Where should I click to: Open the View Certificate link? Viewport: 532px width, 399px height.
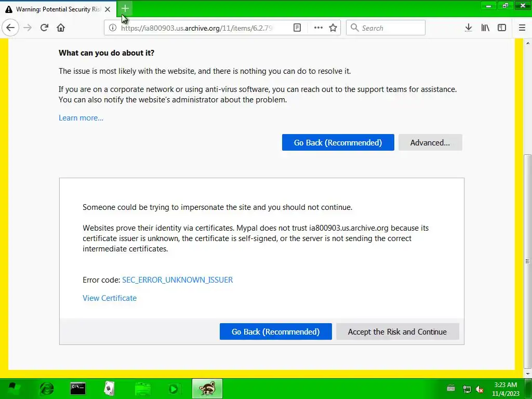110,298
